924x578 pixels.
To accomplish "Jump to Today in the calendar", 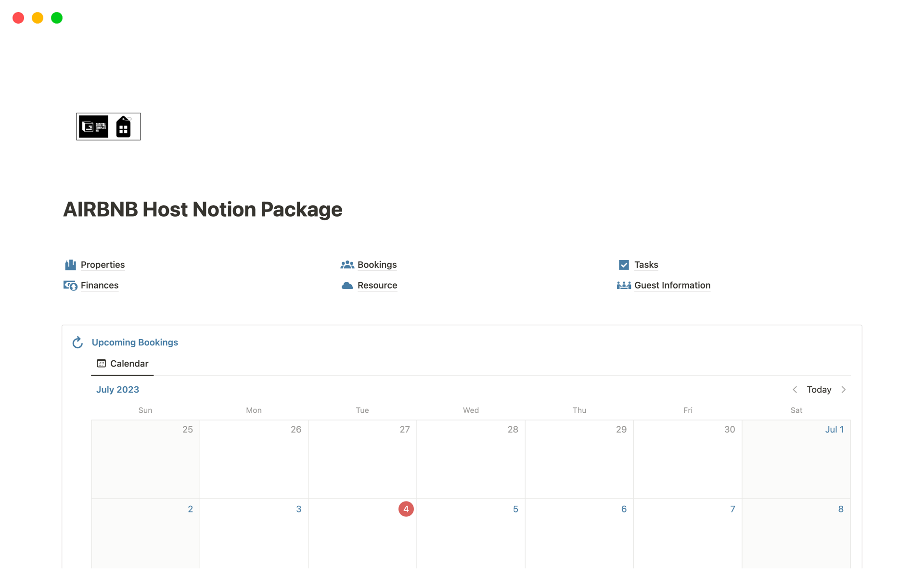I will (x=819, y=390).
